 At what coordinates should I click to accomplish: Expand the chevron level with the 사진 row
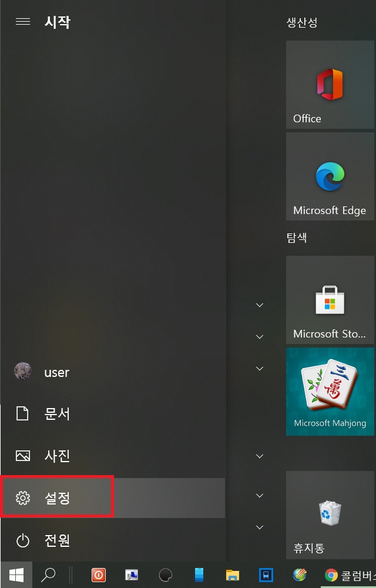click(260, 456)
